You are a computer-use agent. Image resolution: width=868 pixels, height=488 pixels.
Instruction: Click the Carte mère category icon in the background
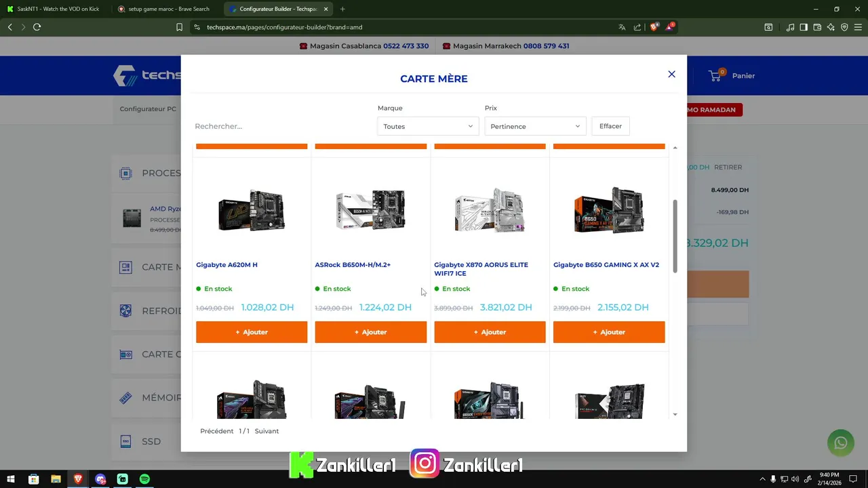coord(125,267)
